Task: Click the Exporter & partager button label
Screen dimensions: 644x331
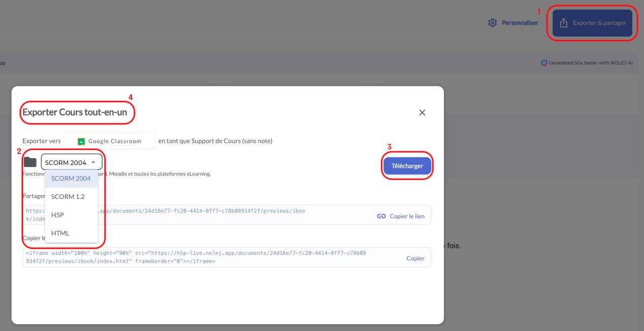Action: [x=599, y=23]
